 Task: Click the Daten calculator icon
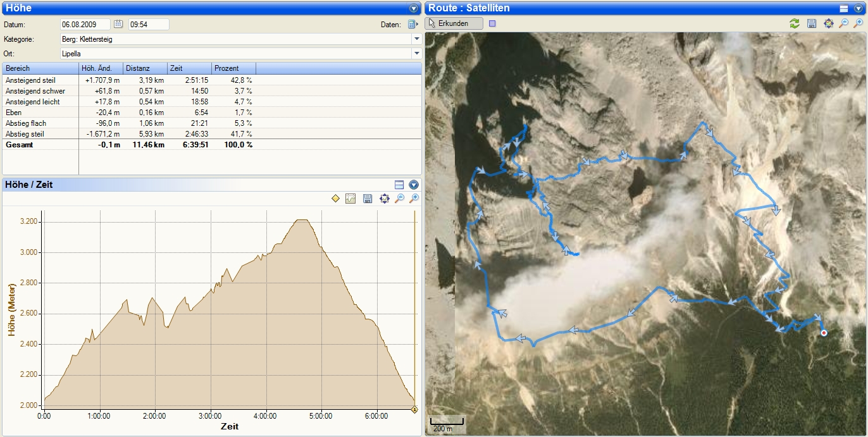(x=412, y=25)
